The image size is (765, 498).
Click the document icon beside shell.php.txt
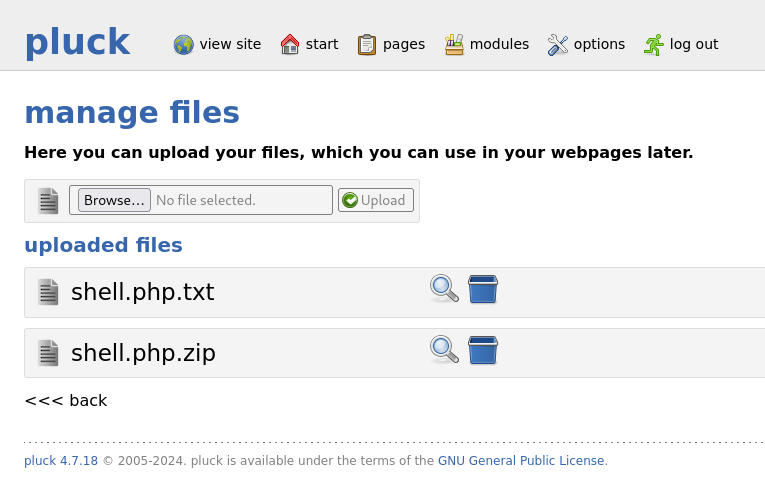click(x=48, y=292)
